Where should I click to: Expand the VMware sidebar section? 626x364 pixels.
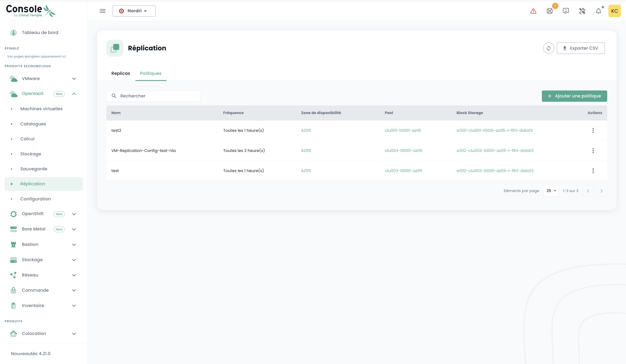pos(74,79)
